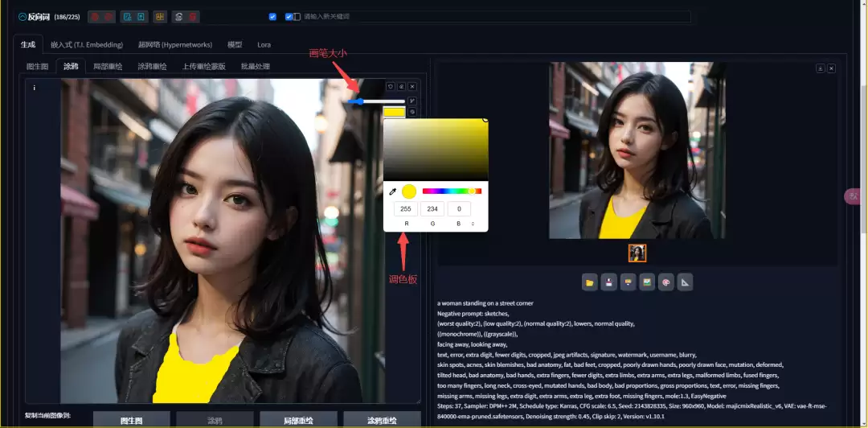Select the small result thumbnail below the output
Viewport: 868px width, 428px height.
[637, 253]
